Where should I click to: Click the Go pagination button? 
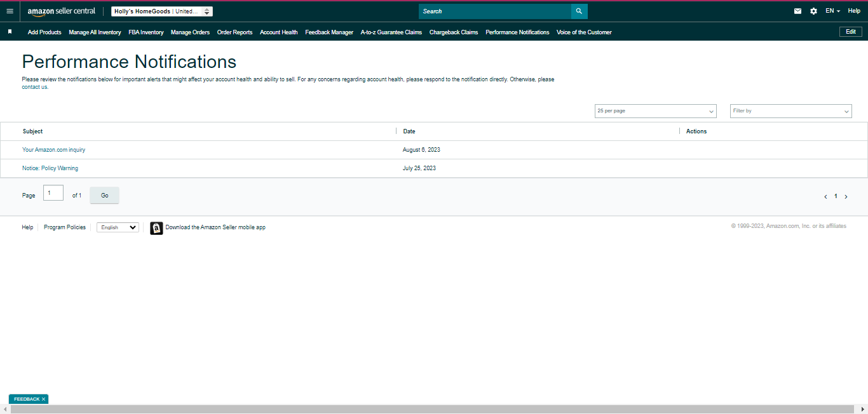pyautogui.click(x=105, y=196)
